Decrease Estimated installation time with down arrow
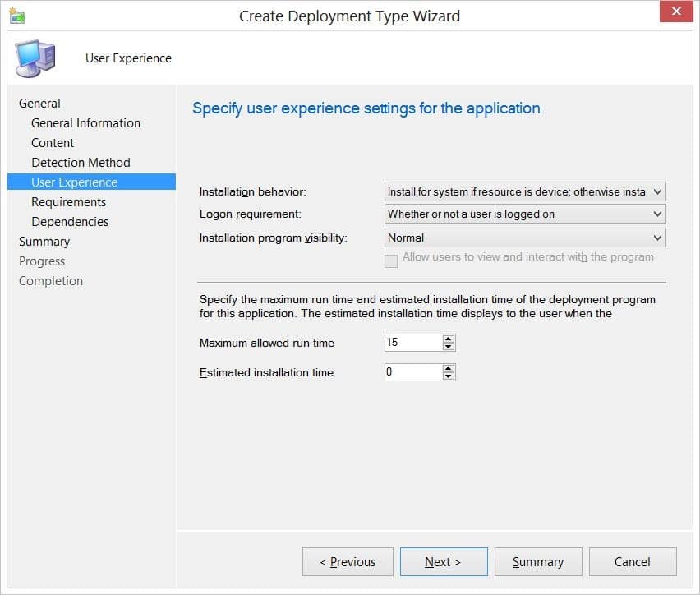This screenshot has width=700, height=595. [449, 376]
